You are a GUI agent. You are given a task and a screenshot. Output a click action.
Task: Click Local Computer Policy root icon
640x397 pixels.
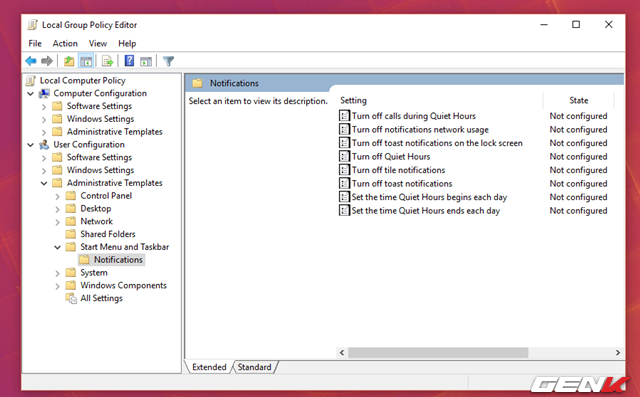tap(31, 80)
